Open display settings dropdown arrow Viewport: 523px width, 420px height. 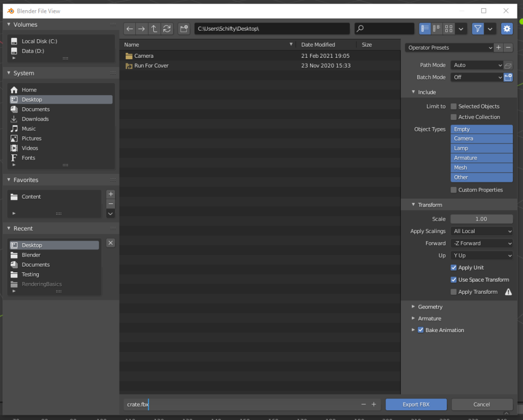[x=461, y=29]
